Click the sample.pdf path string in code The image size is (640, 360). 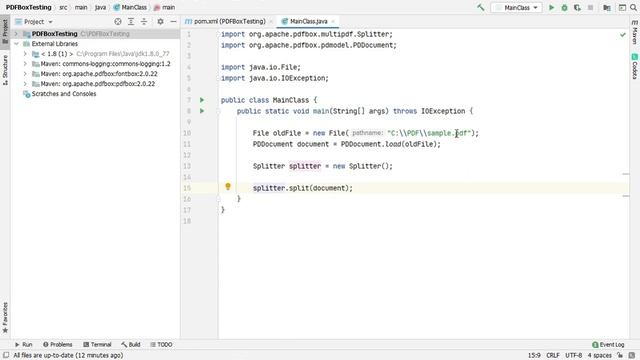point(429,133)
